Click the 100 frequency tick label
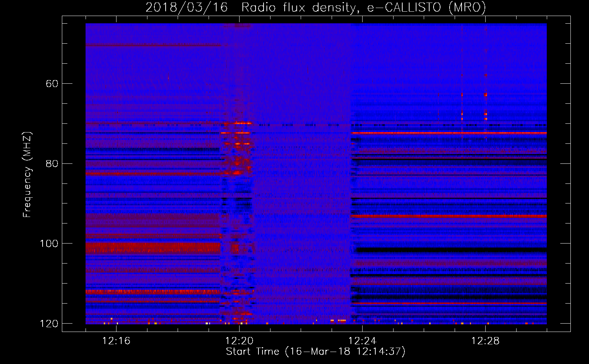 tap(49, 244)
